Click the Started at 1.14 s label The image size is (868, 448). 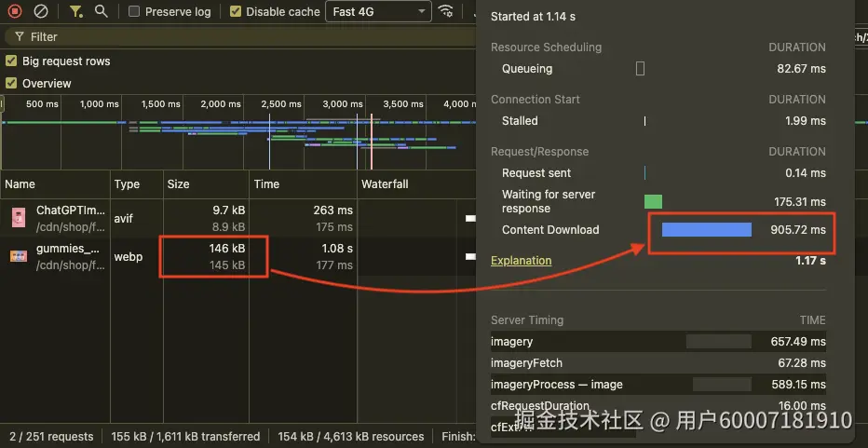(x=533, y=17)
